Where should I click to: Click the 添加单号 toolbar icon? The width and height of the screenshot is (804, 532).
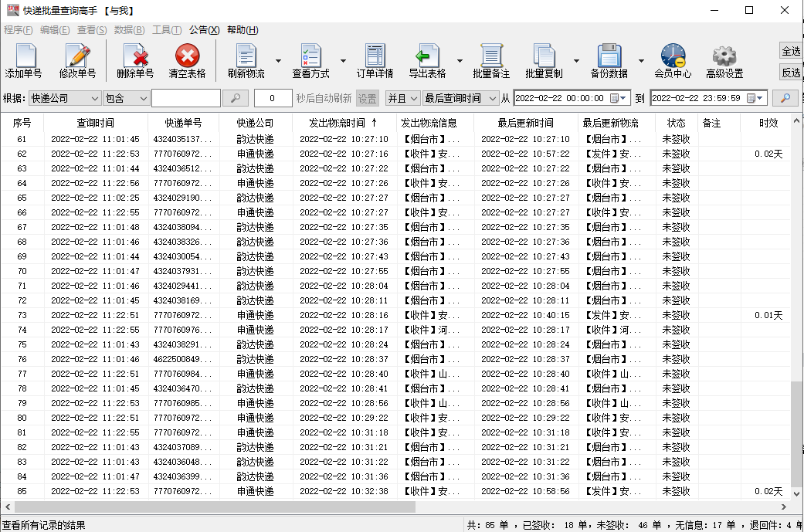tap(25, 56)
